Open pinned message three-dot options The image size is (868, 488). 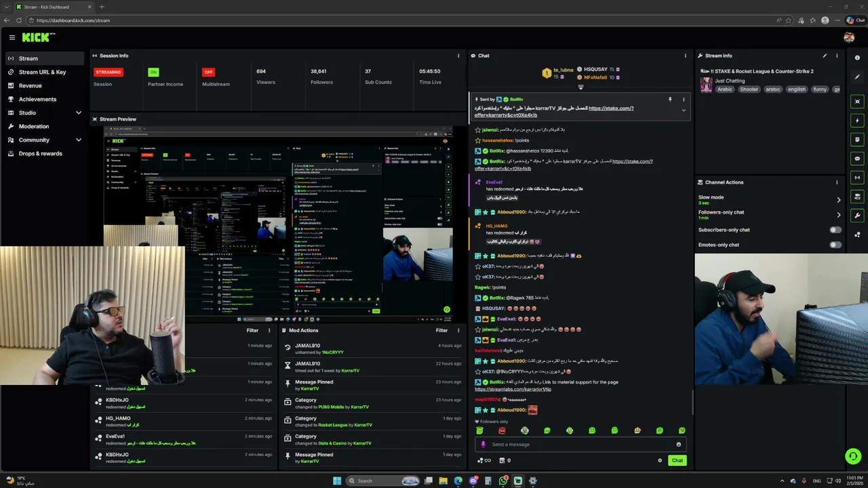[683, 100]
